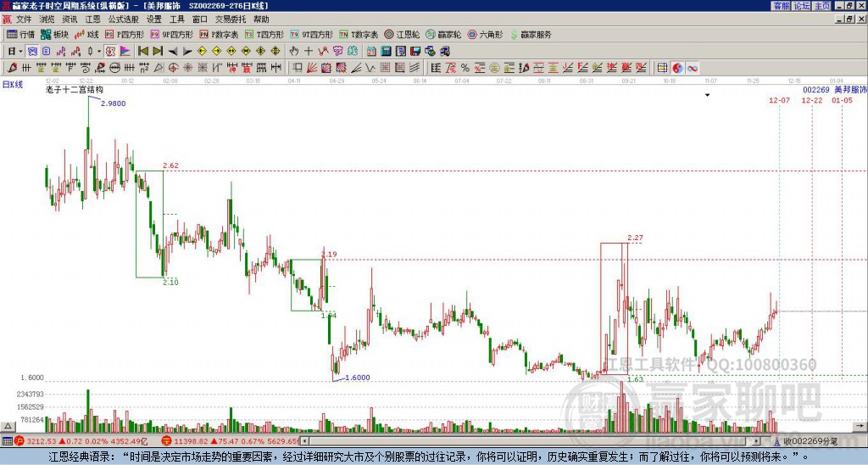The image size is (868, 465).
Task: Click the percent sign tool icon
Action: [x=465, y=68]
